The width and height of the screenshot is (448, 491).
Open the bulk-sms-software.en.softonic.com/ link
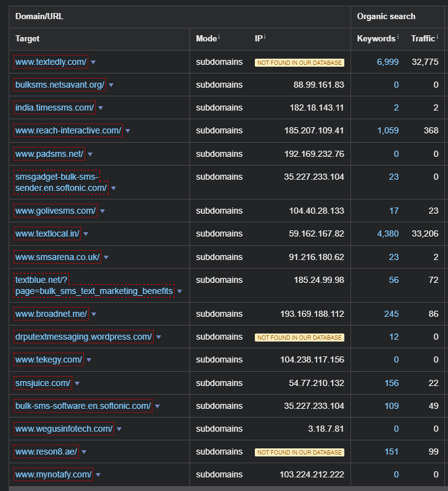pyautogui.click(x=83, y=406)
